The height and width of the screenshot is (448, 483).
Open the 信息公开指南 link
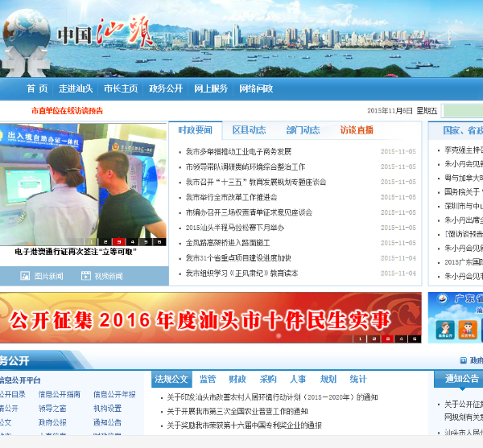(x=59, y=394)
